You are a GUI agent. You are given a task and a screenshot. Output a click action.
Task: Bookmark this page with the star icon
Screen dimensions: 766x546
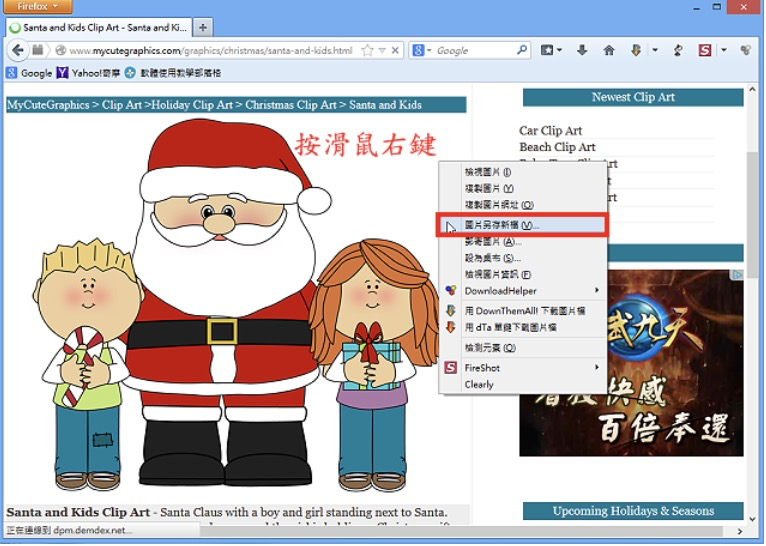coord(367,50)
